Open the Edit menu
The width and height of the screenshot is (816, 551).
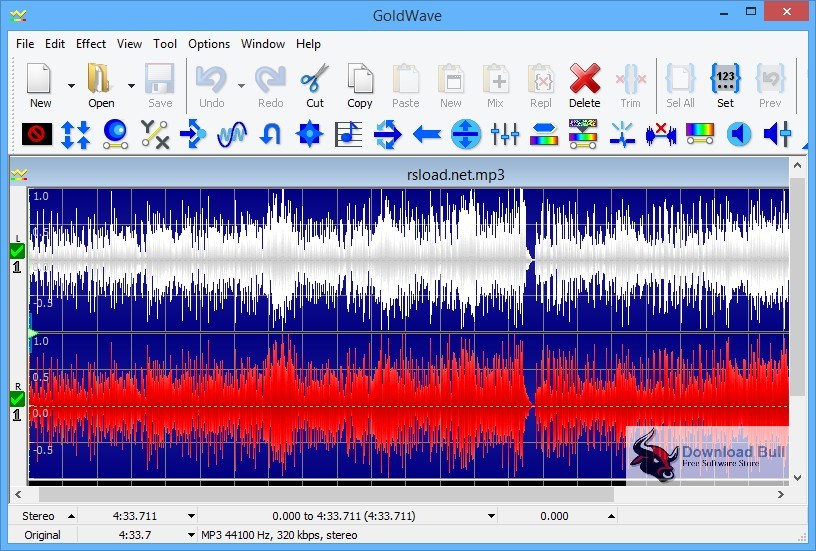pos(55,44)
